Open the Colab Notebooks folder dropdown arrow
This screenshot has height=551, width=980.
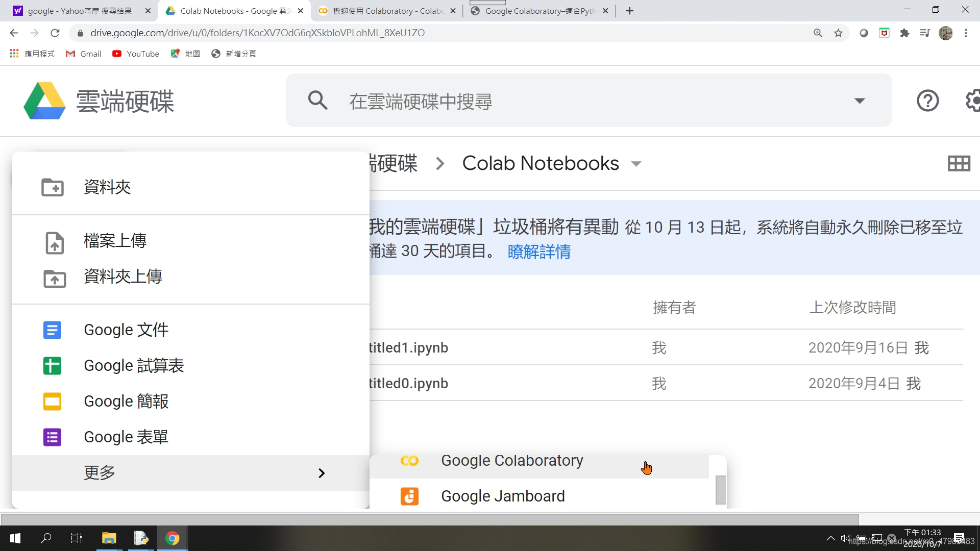click(636, 164)
